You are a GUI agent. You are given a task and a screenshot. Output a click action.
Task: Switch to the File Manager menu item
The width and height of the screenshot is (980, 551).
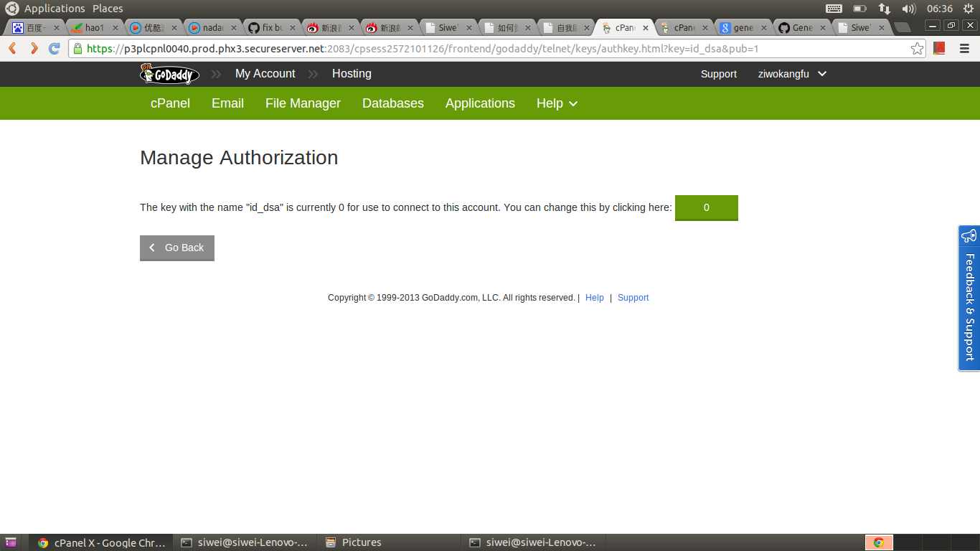tap(303, 103)
